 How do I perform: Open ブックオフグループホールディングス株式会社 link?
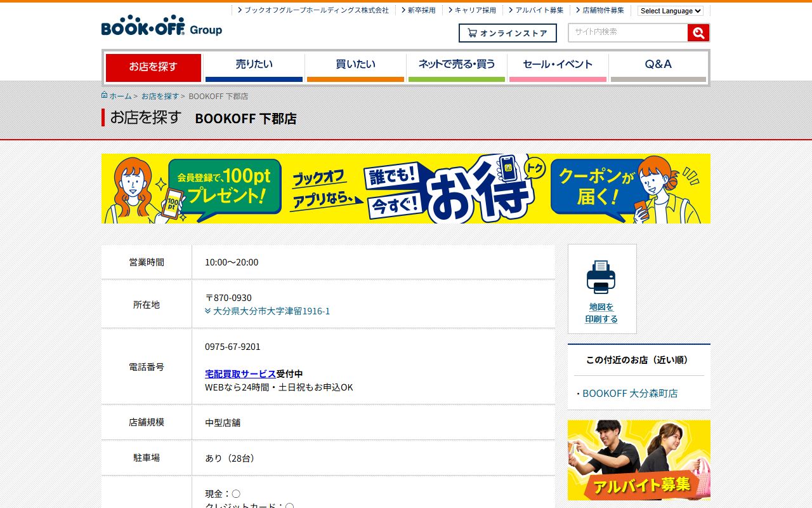pyautogui.click(x=316, y=11)
